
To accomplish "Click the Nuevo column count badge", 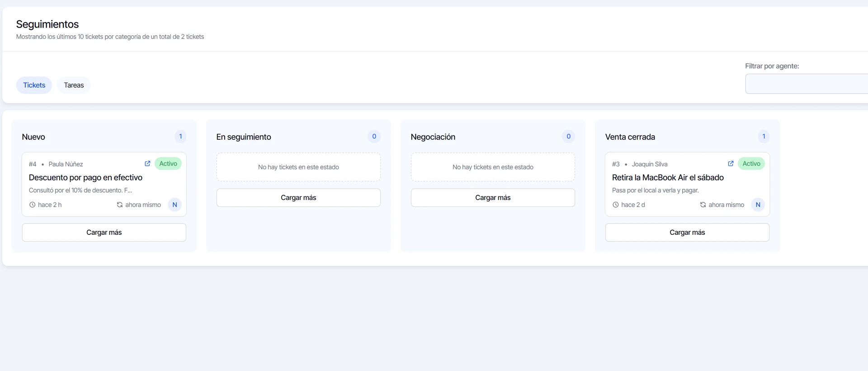I will (x=180, y=137).
